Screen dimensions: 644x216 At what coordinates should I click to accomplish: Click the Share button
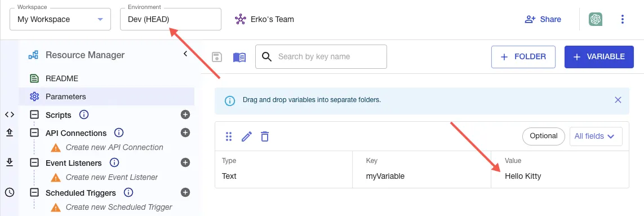click(543, 19)
